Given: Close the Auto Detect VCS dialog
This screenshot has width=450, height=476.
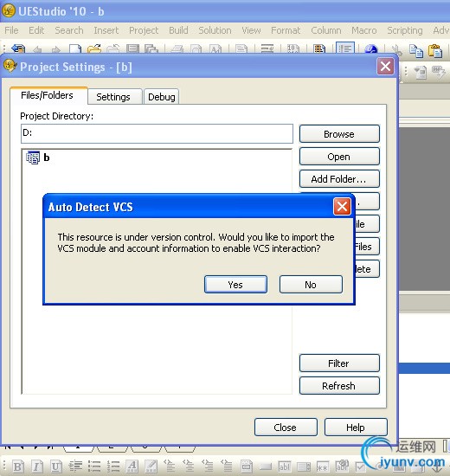Looking at the screenshot, I should click(x=342, y=207).
